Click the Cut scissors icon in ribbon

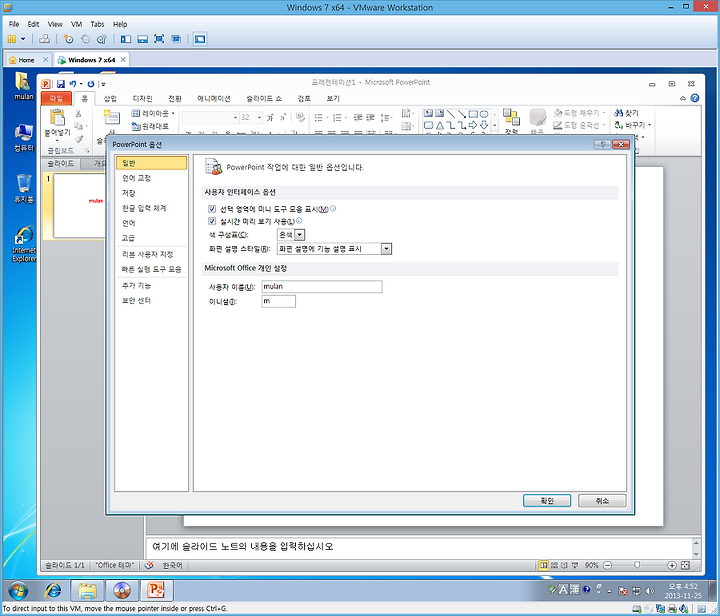pyautogui.click(x=78, y=113)
